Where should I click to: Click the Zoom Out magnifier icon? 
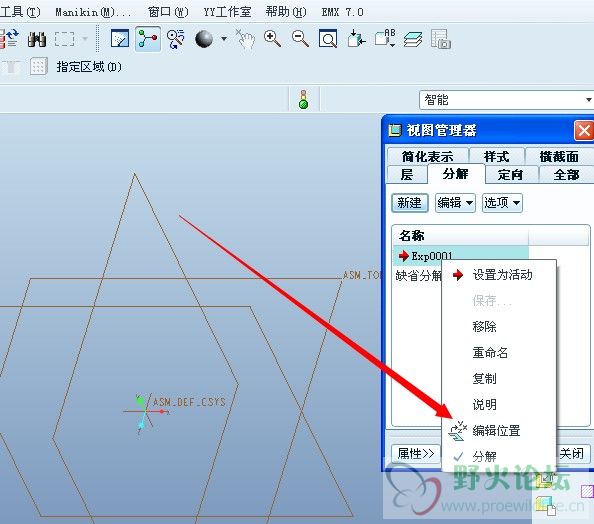300,39
